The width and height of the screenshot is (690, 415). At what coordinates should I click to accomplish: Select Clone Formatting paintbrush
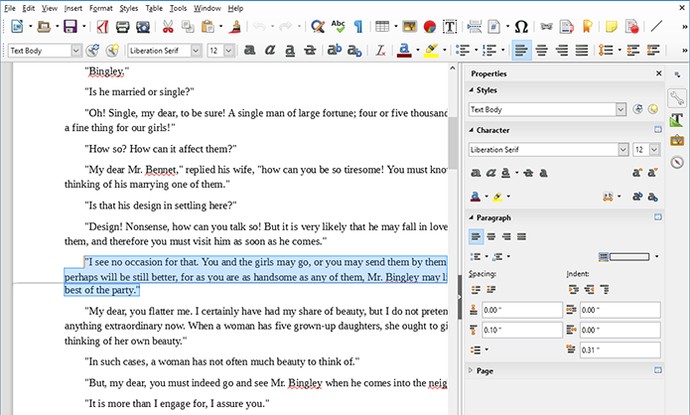[236, 27]
